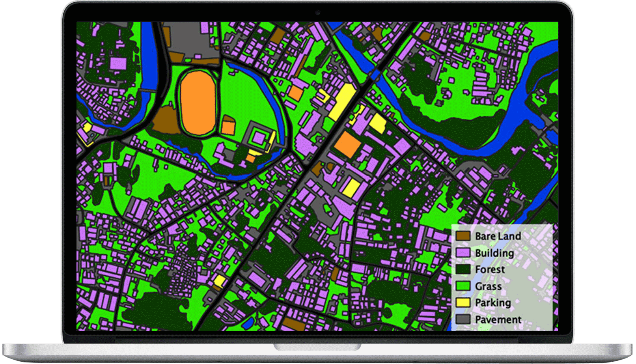The width and height of the screenshot is (636, 364).
Task: Choose the "Grass" legend label
Action: click(x=488, y=286)
